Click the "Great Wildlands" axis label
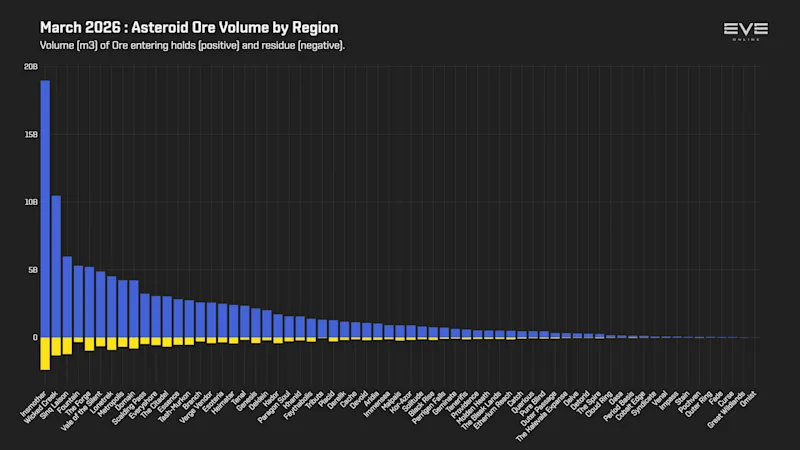Viewport: 800px width, 450px height. [726, 410]
